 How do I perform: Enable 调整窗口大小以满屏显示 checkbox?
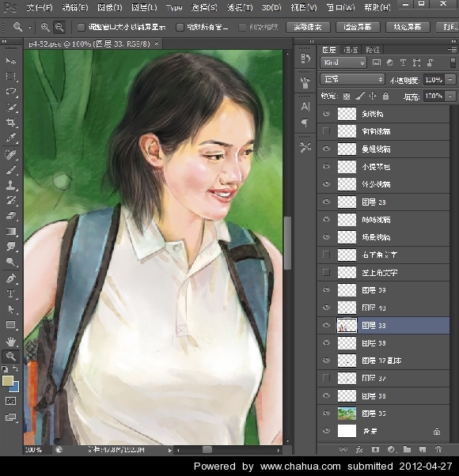(81, 28)
